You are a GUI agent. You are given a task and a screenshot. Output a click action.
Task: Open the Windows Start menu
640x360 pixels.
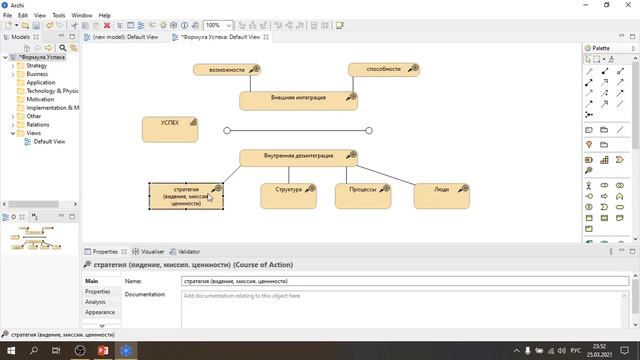11,351
